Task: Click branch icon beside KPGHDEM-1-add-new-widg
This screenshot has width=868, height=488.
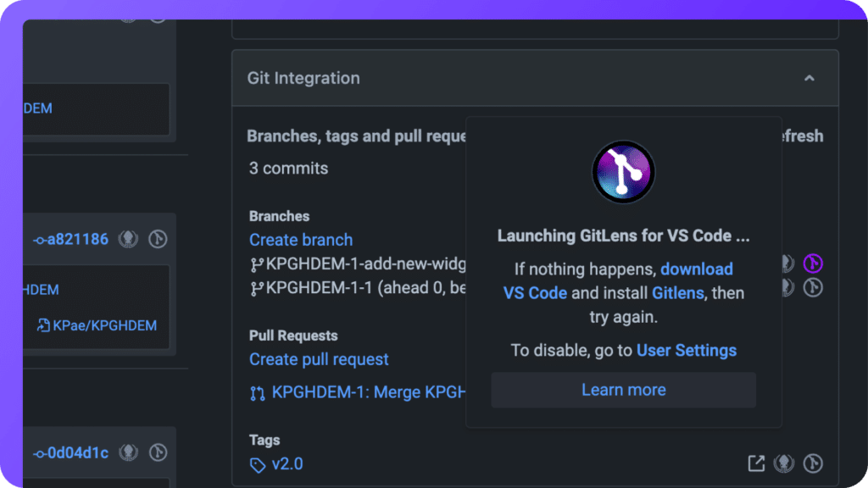Action: coord(257,265)
